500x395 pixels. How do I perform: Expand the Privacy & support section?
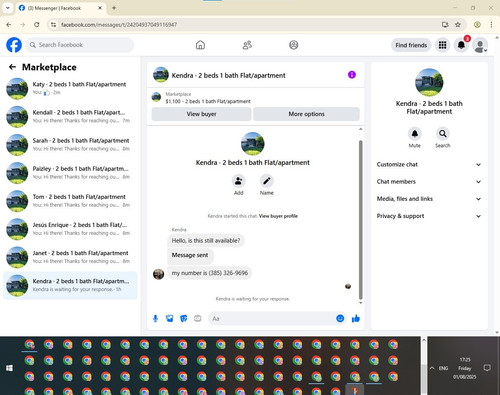pyautogui.click(x=429, y=216)
